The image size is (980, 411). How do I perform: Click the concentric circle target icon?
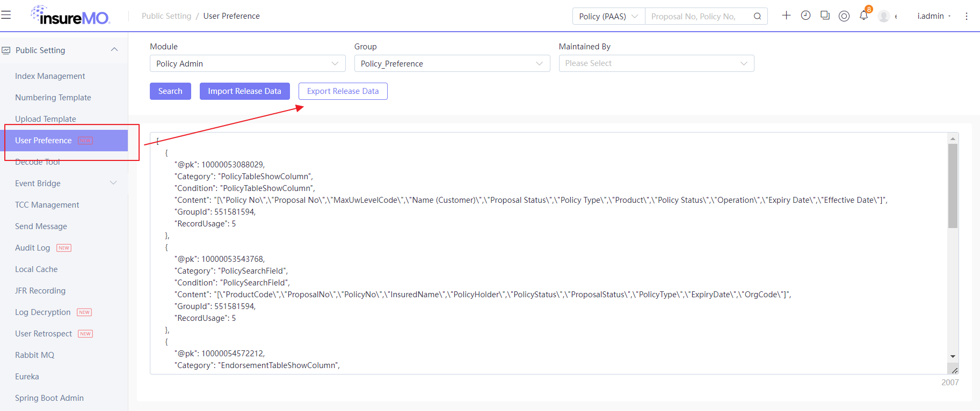[844, 16]
